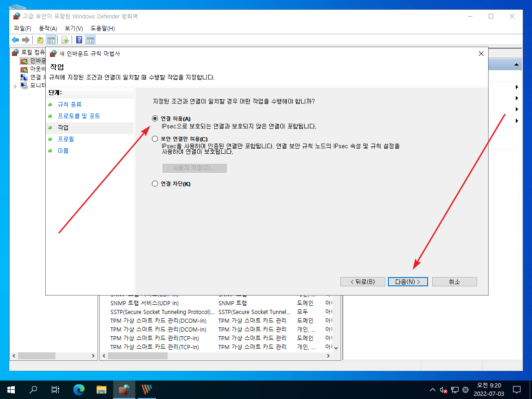Collapse the actions pane header arrow
532x399 pixels.
516,65
